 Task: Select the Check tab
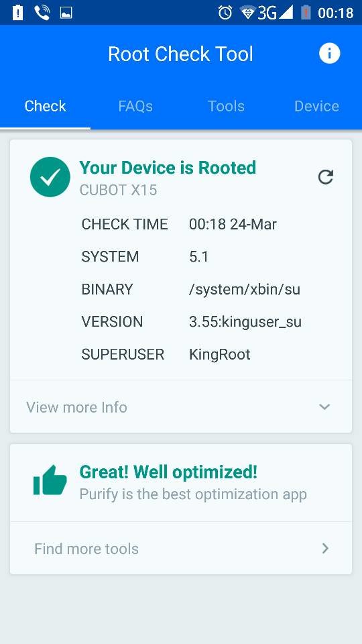(45, 107)
